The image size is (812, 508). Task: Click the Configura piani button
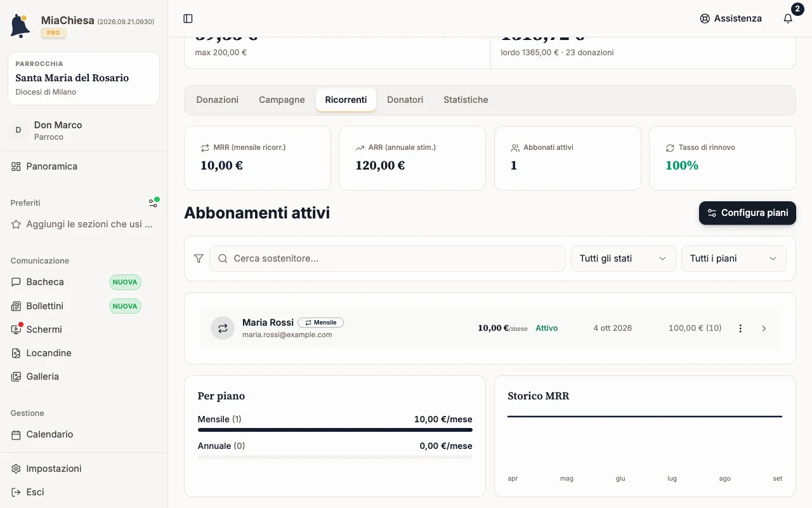pos(747,213)
